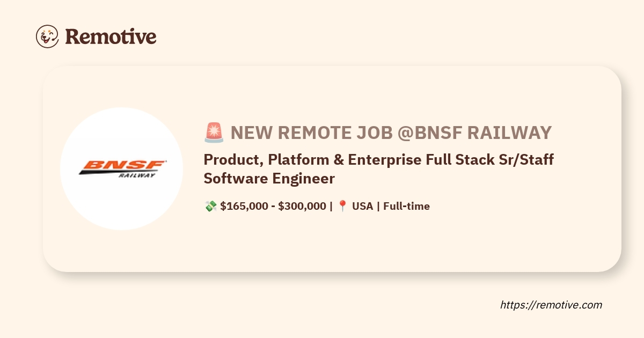Image resolution: width=644 pixels, height=338 pixels.
Task: Click the Software Engineer title line
Action: [269, 178]
